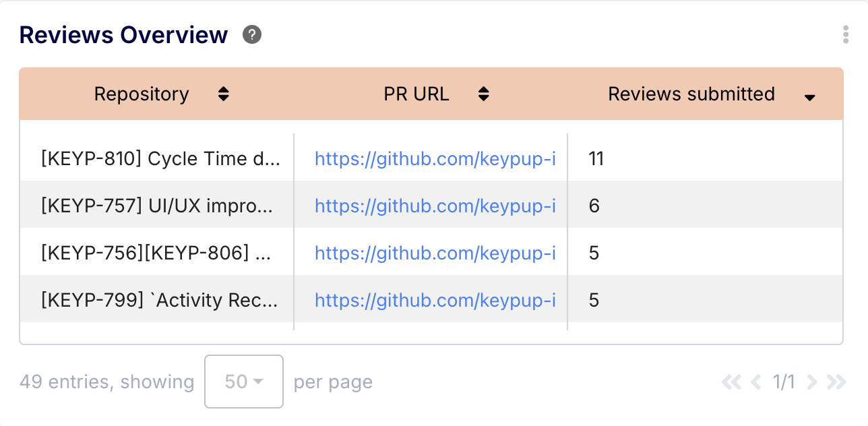This screenshot has height=426, width=868.
Task: Select the KEYP-757 UI/UX row title
Action: click(x=158, y=206)
